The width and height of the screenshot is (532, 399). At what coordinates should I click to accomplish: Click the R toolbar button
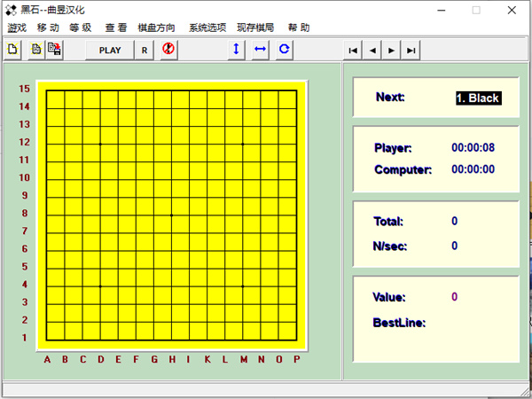tap(145, 51)
